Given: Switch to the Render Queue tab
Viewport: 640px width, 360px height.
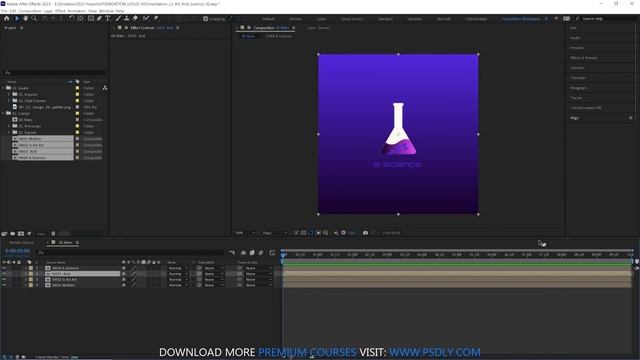Looking at the screenshot, I should coord(21,242).
